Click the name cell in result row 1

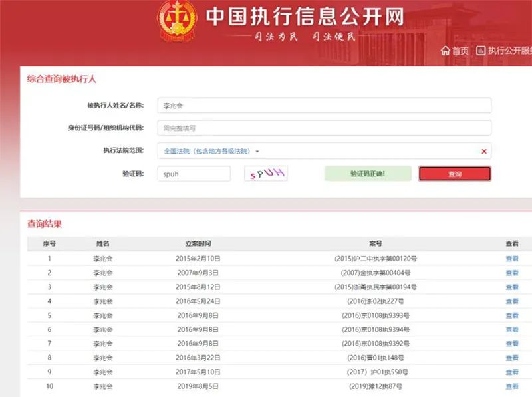point(103,259)
